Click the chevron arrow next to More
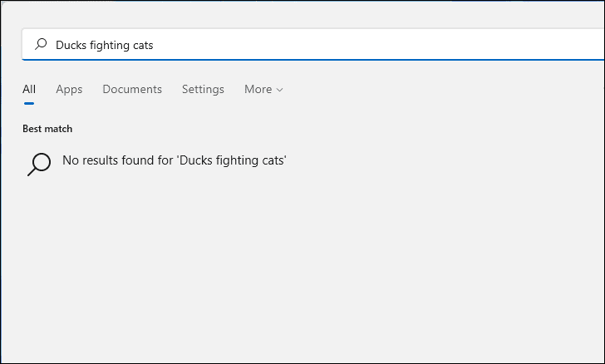Viewport: 605px width, 364px height. 279,90
